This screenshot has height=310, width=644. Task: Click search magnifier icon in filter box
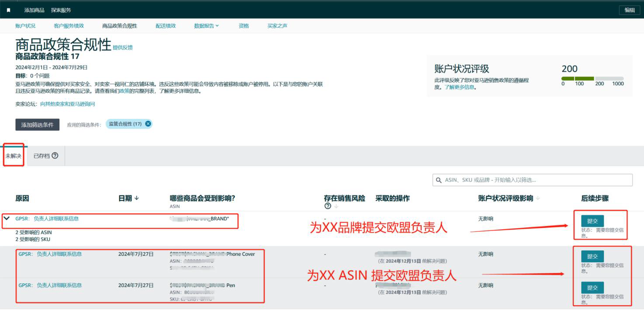click(439, 180)
